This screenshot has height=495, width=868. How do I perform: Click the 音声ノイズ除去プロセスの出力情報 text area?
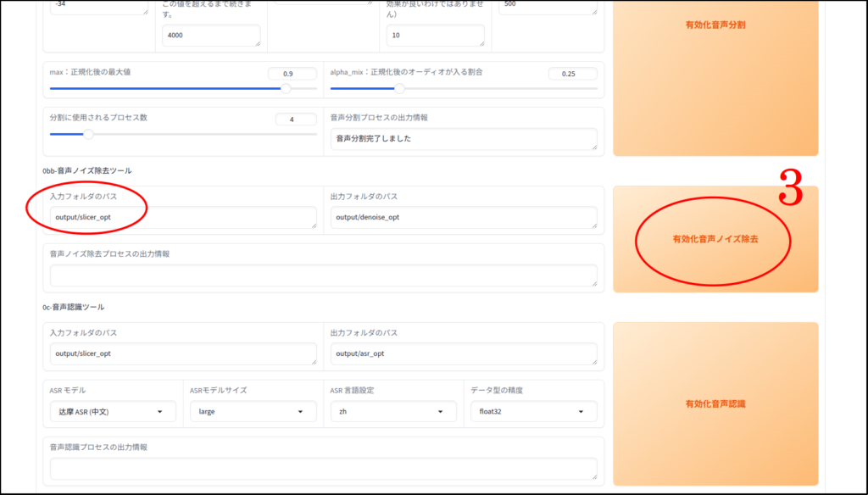pyautogui.click(x=323, y=275)
